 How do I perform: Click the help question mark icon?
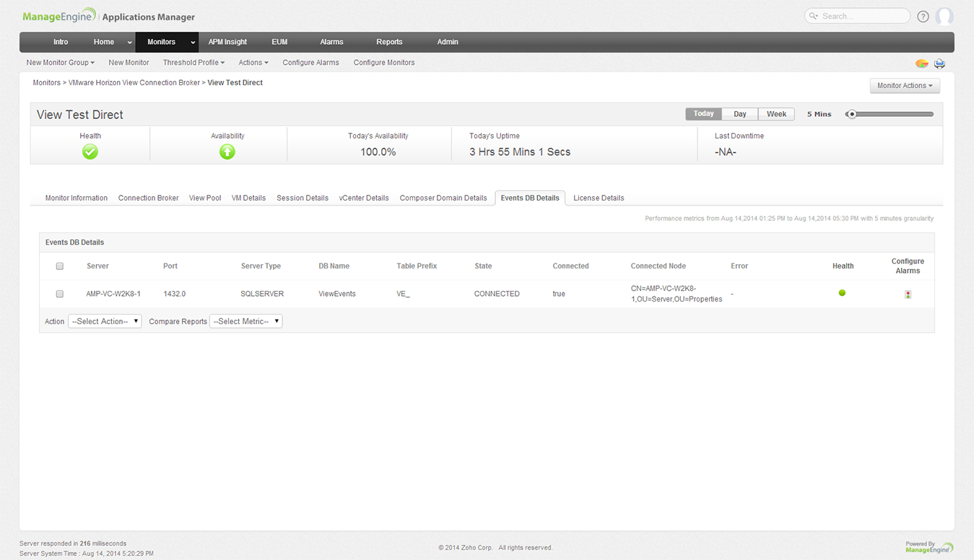tap(923, 17)
